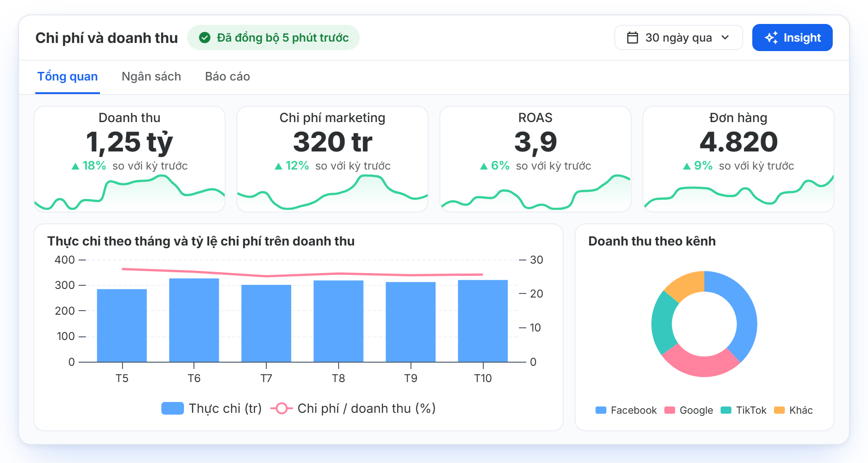Viewport: 868px width, 463px height.
Task: Click the Đơn hàng sparkline chart
Action: (739, 194)
